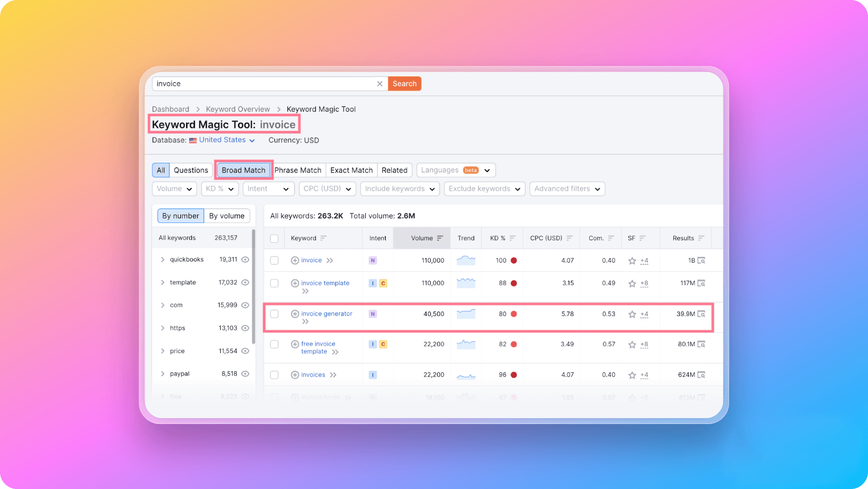Select all keywords with header checkbox

(274, 239)
